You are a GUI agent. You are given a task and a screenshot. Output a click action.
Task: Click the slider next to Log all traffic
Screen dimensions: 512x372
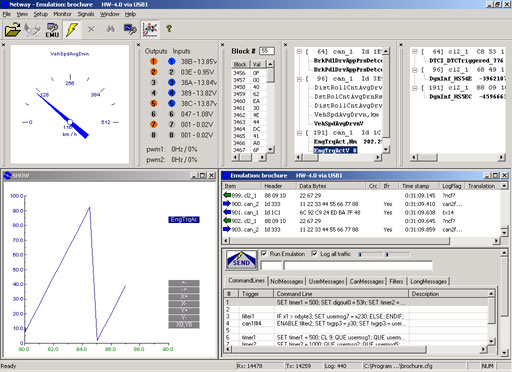pyautogui.click(x=371, y=254)
